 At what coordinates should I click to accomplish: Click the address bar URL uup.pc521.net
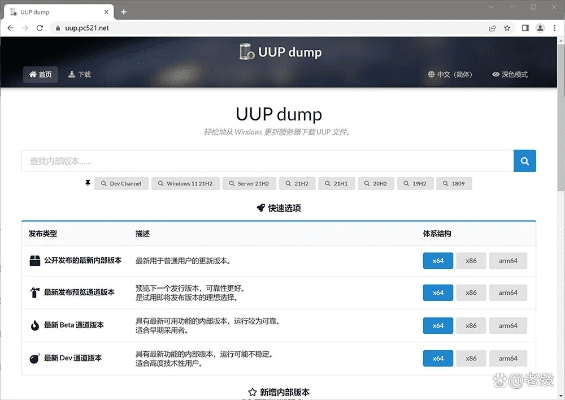pyautogui.click(x=87, y=28)
